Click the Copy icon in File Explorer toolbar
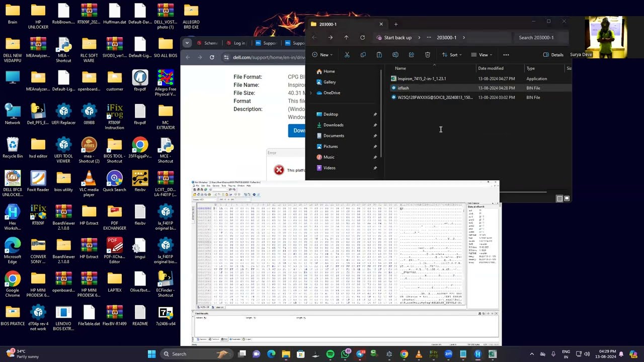The image size is (644, 362). 363,55
